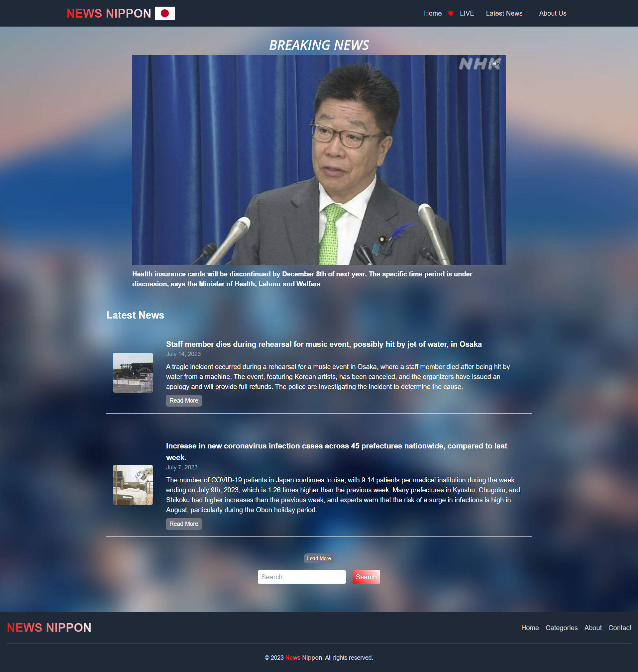Select Contact in the footer
This screenshot has height=672, width=638.
[x=620, y=628]
